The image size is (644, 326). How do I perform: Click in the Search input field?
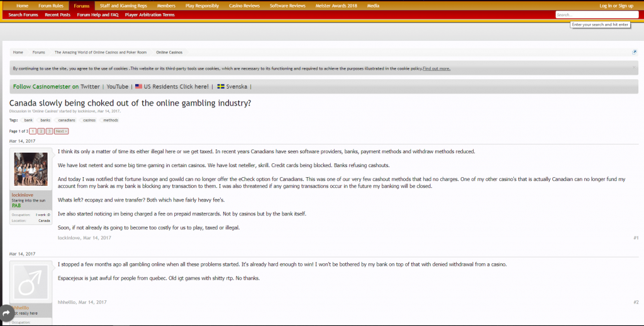tap(596, 14)
